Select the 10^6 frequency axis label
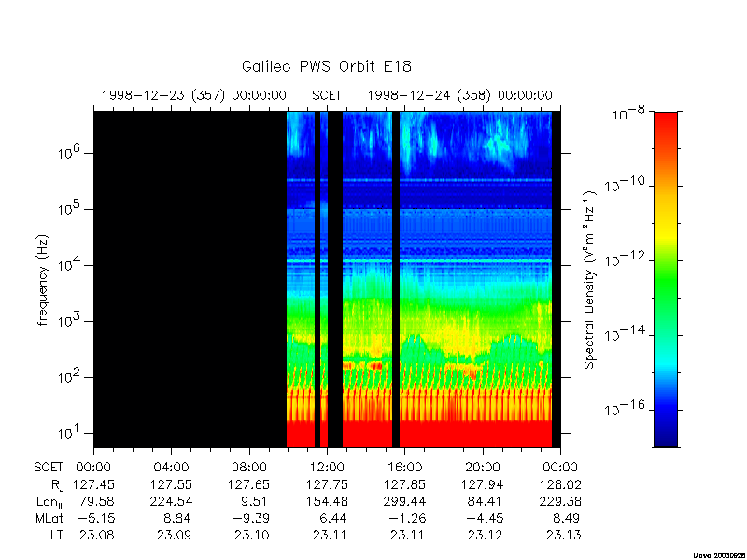 coord(69,152)
